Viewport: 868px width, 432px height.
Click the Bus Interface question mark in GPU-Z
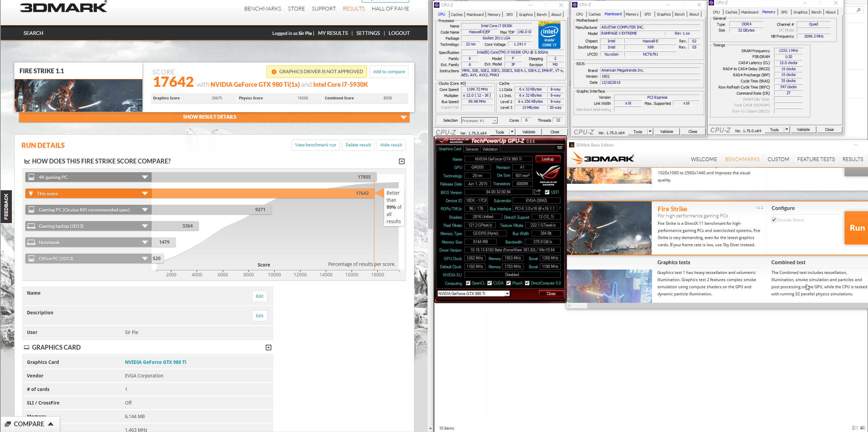pyautogui.click(x=559, y=209)
